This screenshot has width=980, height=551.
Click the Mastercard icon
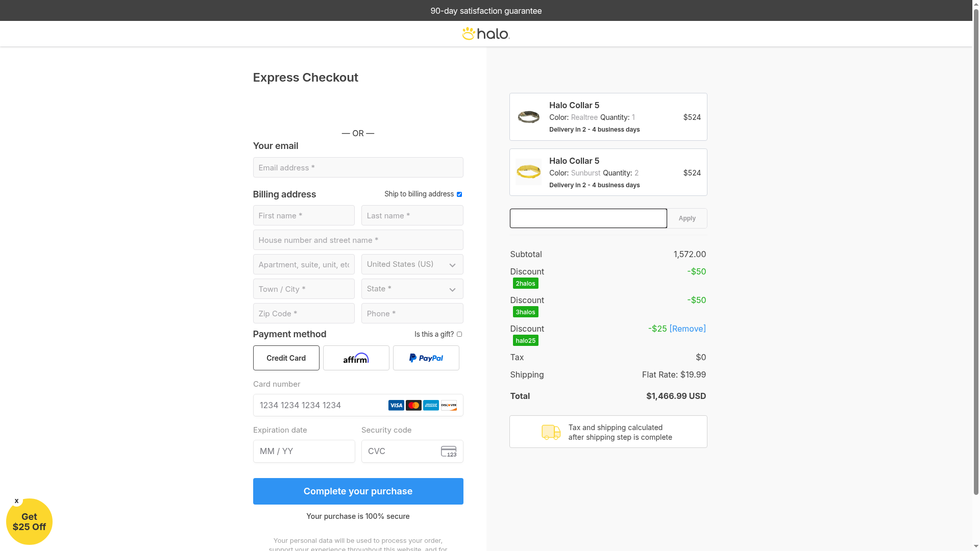coord(413,406)
